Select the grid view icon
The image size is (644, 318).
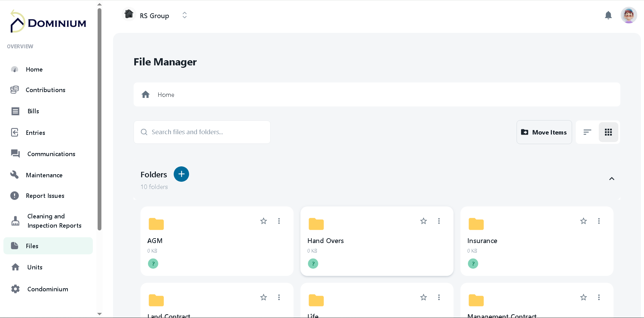click(608, 132)
